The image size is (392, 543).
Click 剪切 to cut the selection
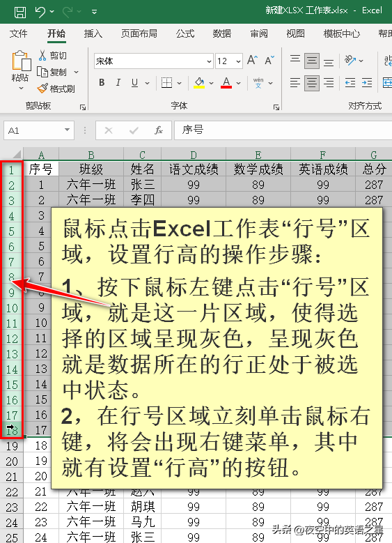coord(53,55)
